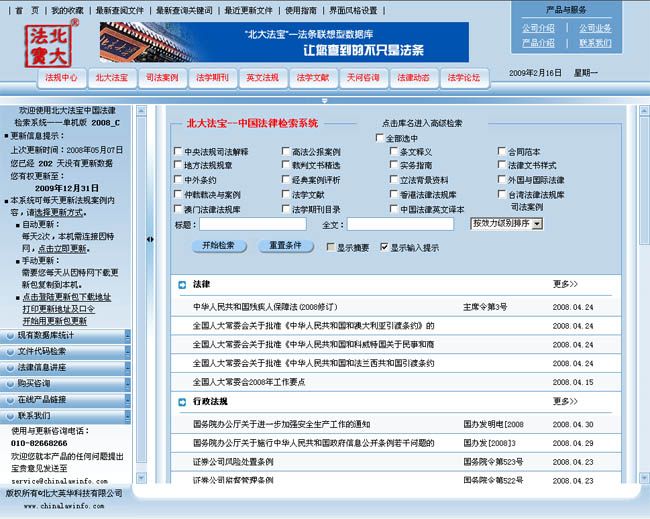Click the 北大法宝 red seal logo
The width and height of the screenshot is (650, 519).
click(50, 44)
